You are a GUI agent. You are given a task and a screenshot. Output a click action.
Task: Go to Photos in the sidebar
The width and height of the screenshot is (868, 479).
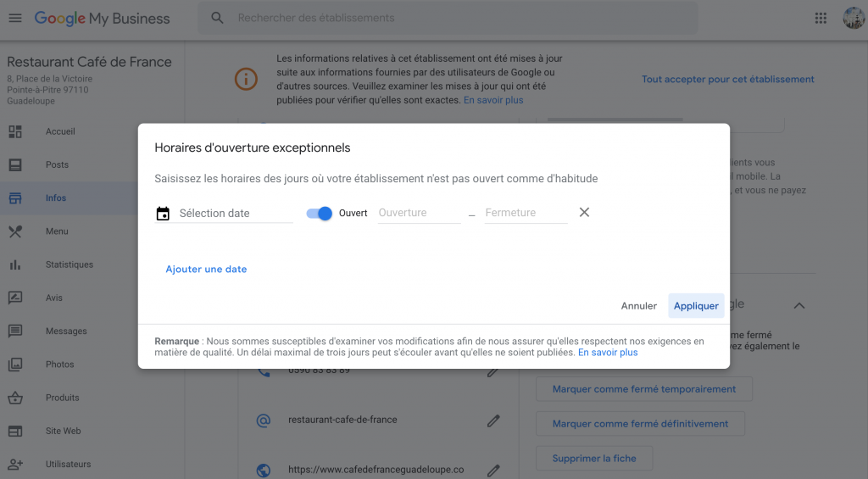(59, 365)
